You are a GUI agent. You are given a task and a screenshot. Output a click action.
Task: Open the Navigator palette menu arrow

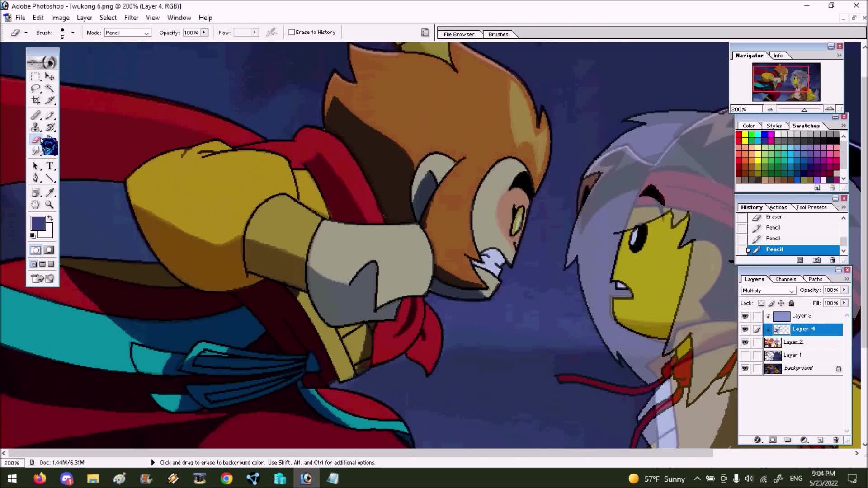pyautogui.click(x=839, y=55)
